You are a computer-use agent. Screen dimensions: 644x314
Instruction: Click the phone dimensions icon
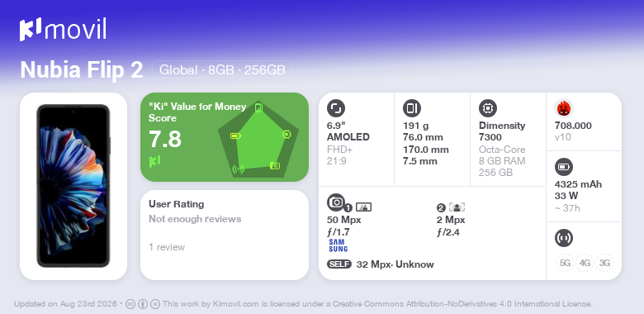pyautogui.click(x=412, y=108)
